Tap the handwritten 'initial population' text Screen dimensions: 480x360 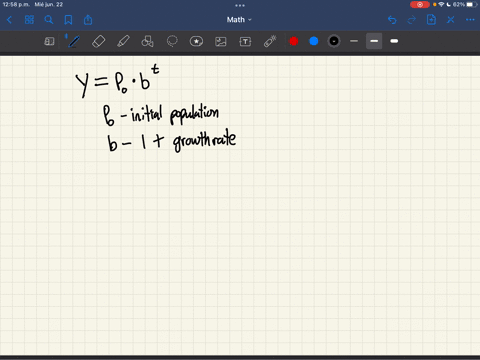175,115
